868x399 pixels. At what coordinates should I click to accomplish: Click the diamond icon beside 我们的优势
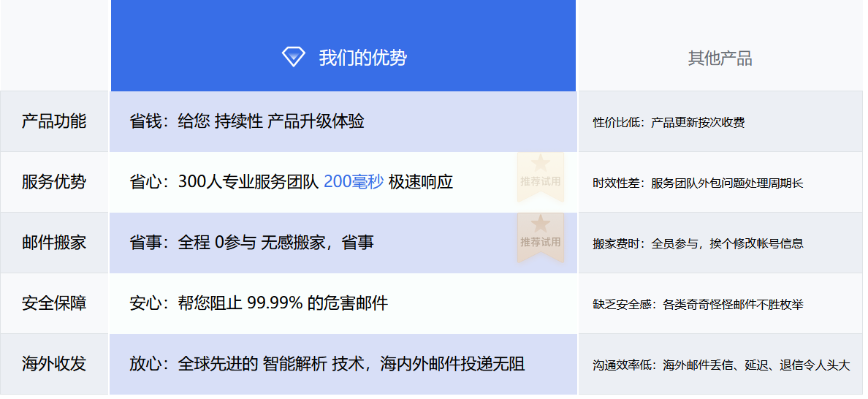pos(294,57)
